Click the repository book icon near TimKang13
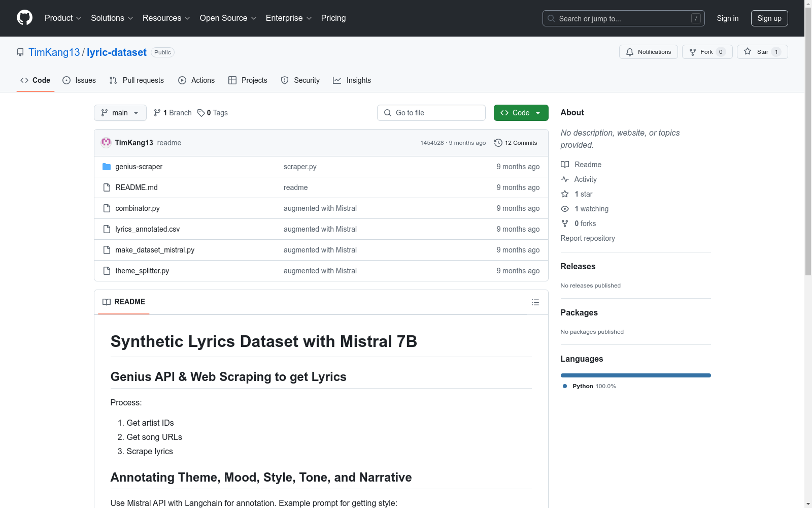This screenshot has height=508, width=812. 20,52
